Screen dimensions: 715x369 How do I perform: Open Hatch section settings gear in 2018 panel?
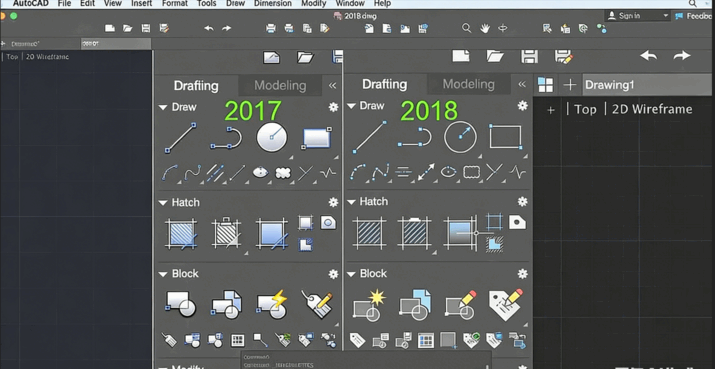click(x=523, y=202)
